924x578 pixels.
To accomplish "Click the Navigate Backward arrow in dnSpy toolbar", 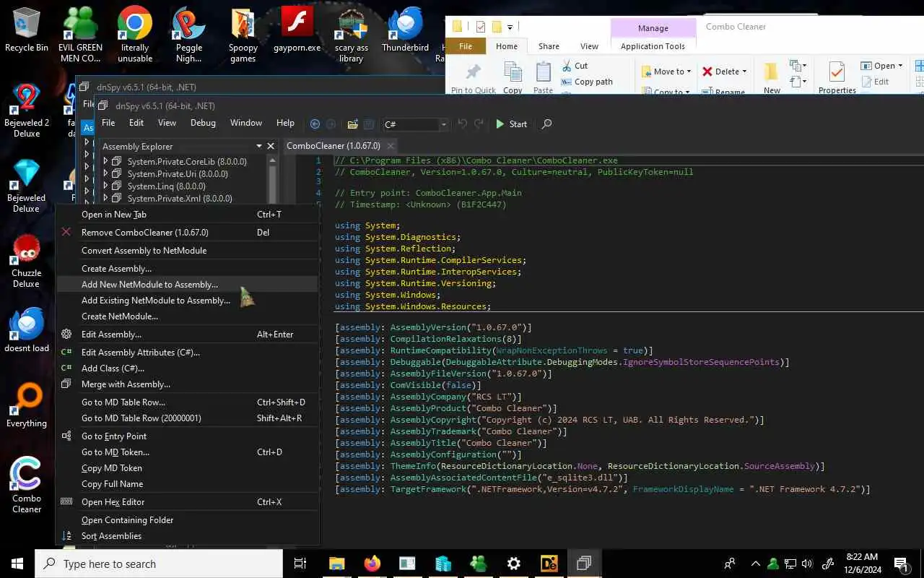I will coord(315,124).
